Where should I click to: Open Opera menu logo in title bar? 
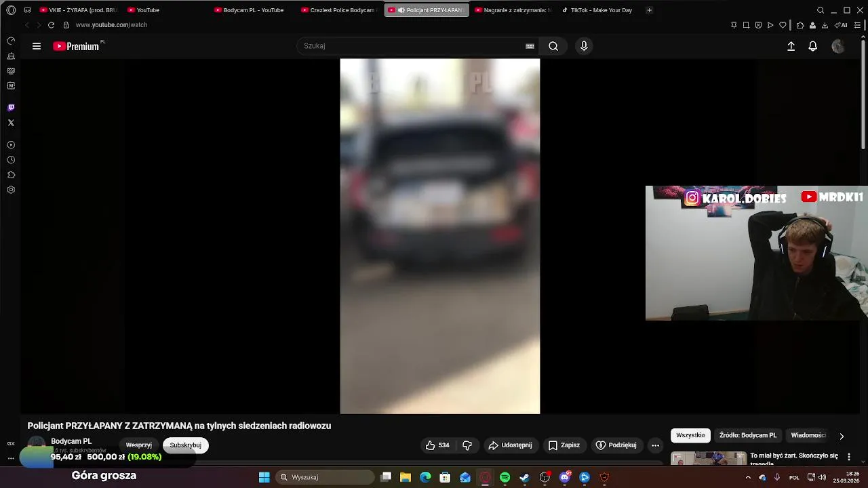point(11,10)
